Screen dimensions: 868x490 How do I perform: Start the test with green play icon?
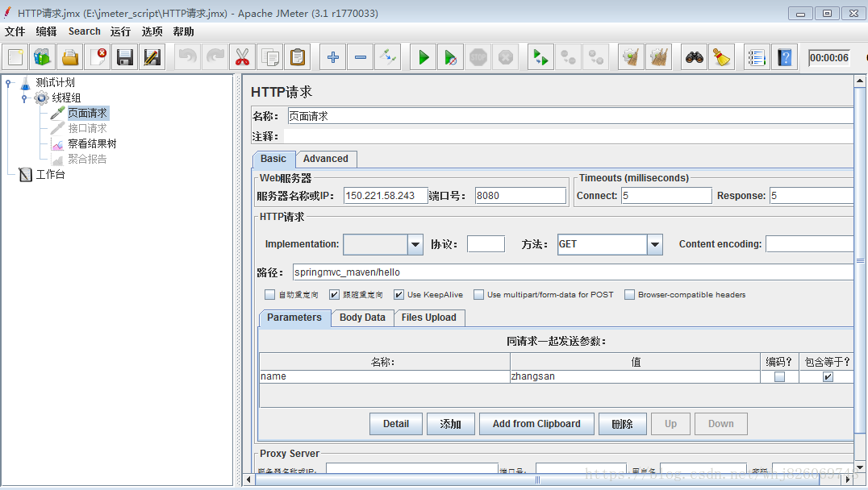(424, 57)
